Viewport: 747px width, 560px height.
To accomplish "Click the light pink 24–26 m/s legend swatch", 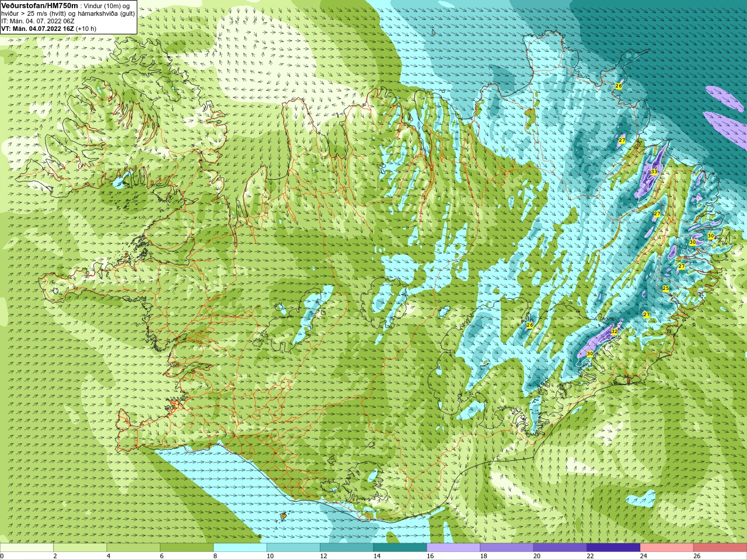I will click(x=667, y=548).
